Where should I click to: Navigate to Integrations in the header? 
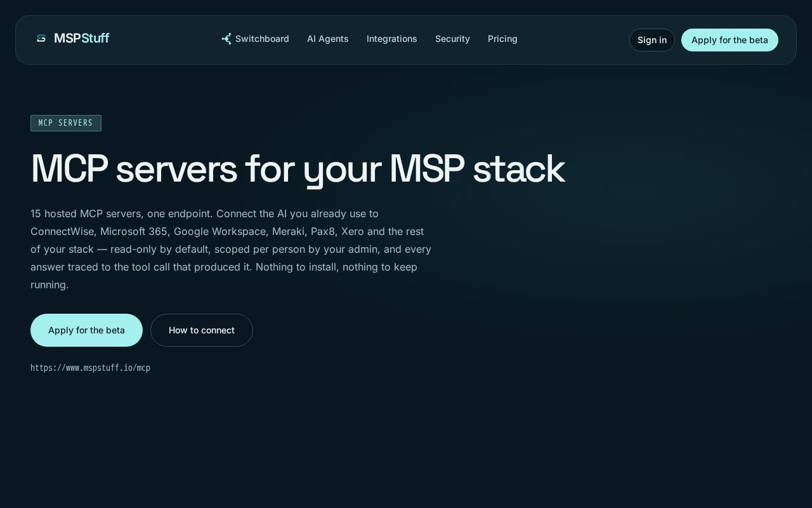click(x=392, y=39)
